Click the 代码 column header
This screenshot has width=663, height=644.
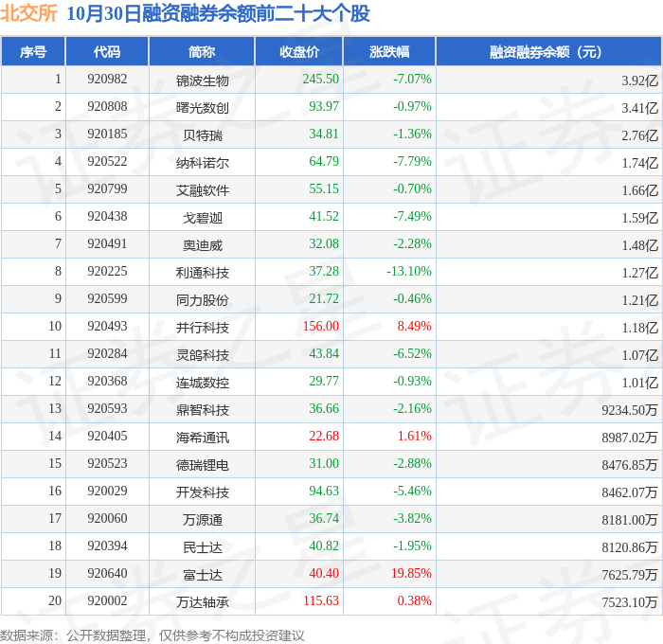point(107,51)
